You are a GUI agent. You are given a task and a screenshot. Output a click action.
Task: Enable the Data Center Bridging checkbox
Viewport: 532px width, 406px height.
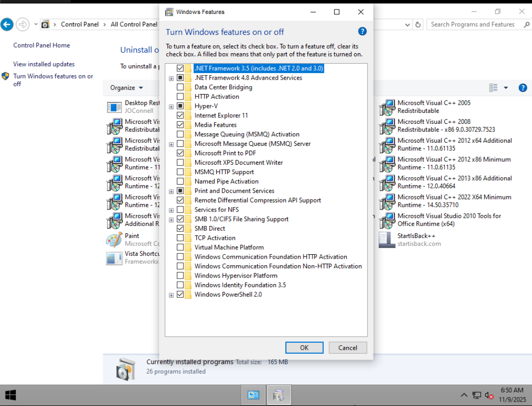pyautogui.click(x=180, y=87)
